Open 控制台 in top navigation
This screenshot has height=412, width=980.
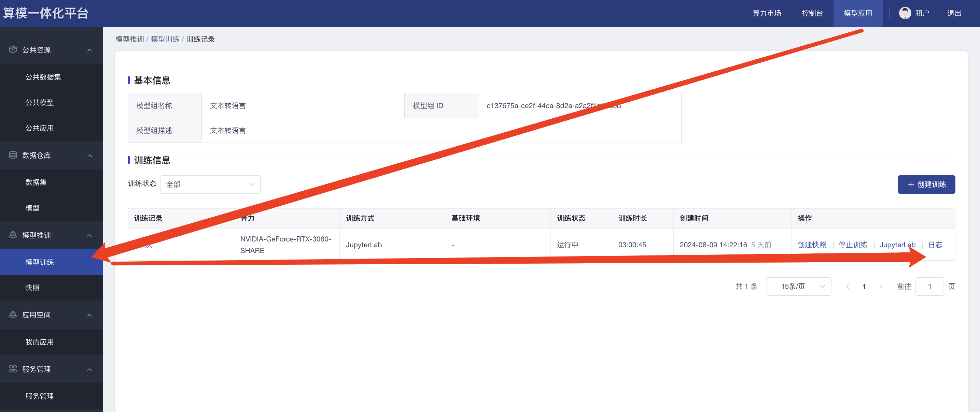click(x=812, y=13)
